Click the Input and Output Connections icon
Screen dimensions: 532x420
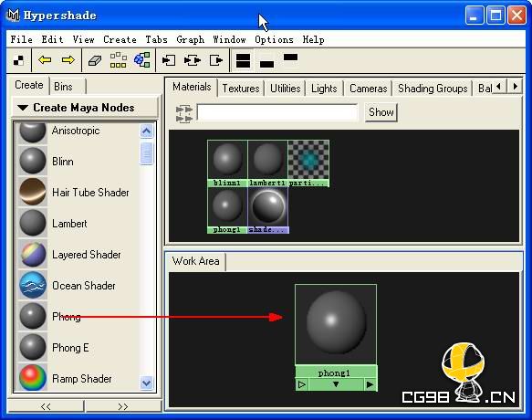pyautogui.click(x=193, y=60)
